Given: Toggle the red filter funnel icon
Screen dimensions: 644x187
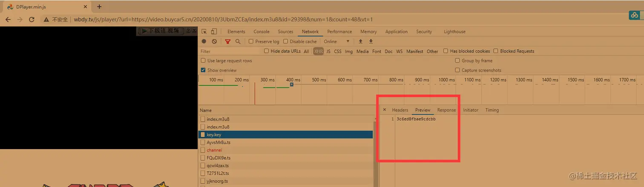Looking at the screenshot, I should [228, 41].
